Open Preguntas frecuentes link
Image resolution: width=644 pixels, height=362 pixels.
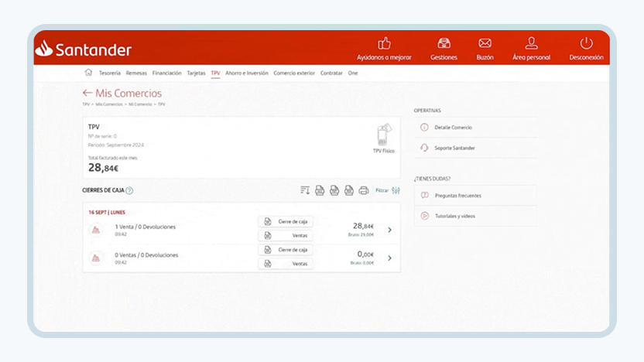pos(475,196)
